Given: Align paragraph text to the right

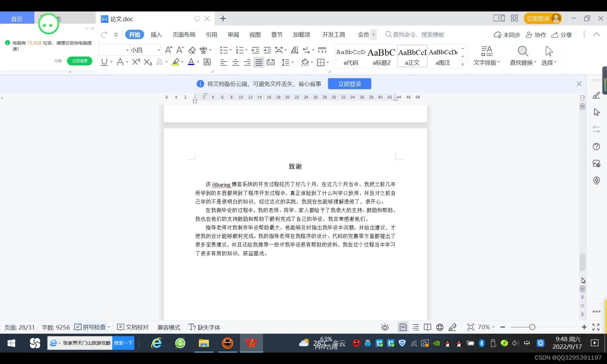Looking at the screenshot, I should (247, 62).
